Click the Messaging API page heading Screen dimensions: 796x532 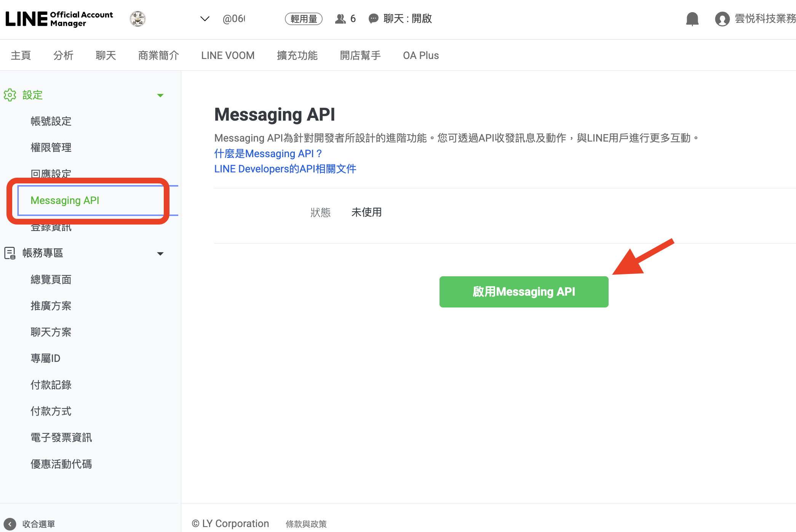tap(275, 115)
